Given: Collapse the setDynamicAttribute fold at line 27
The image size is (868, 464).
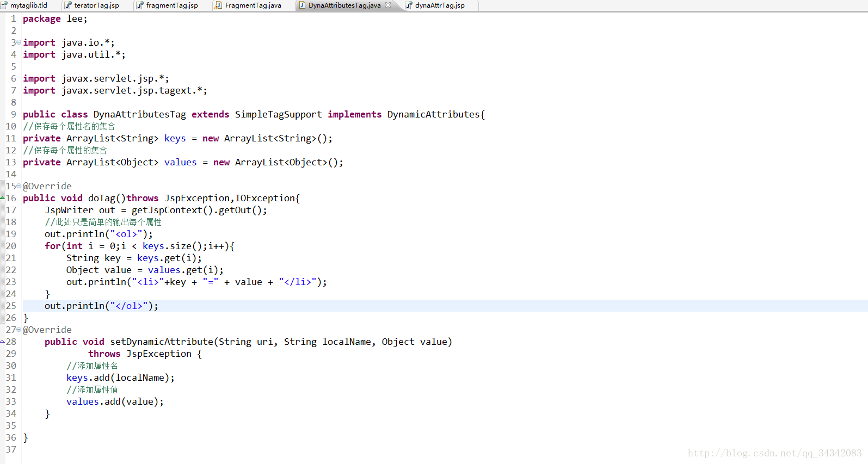Looking at the screenshot, I should [19, 330].
